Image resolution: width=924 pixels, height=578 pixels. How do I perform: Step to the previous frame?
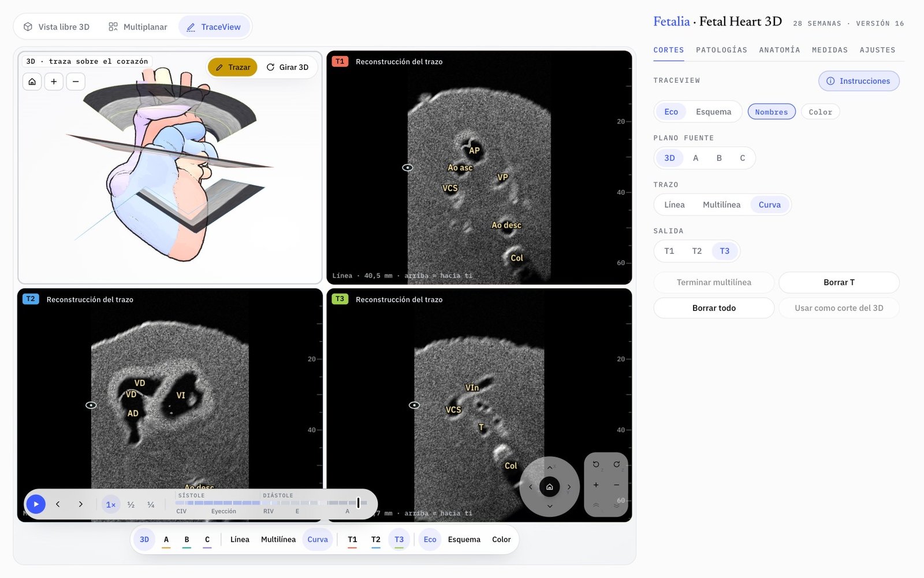click(58, 504)
